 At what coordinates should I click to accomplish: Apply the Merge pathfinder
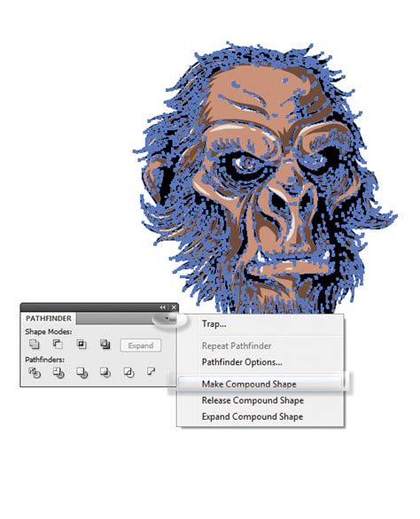click(x=82, y=372)
